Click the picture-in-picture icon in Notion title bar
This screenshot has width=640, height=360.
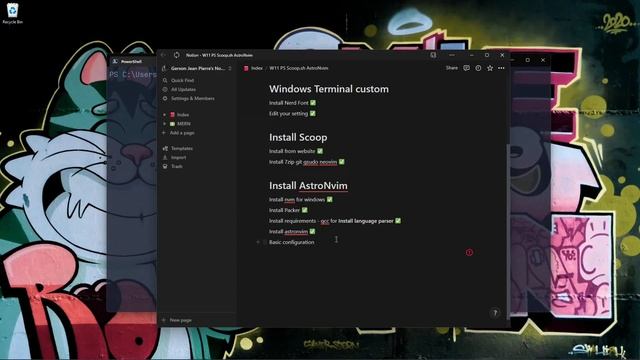[x=433, y=55]
